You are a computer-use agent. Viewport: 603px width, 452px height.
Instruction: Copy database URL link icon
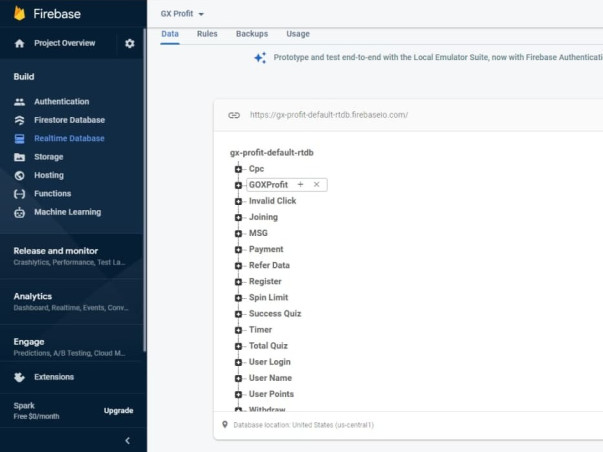tap(234, 115)
